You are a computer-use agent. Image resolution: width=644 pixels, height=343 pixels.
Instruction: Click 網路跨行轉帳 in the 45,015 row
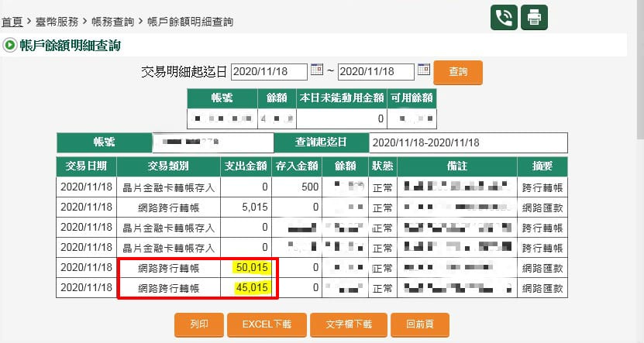click(168, 288)
